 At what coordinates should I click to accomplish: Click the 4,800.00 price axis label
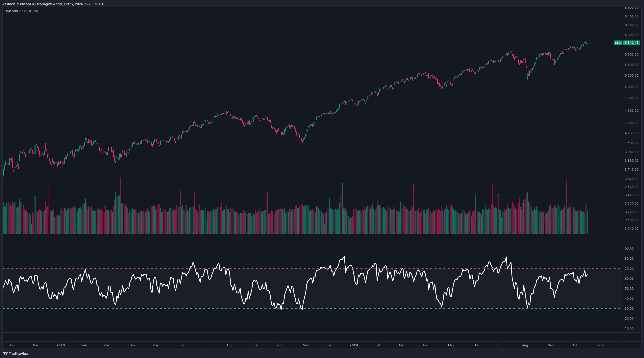pyautogui.click(x=632, y=98)
